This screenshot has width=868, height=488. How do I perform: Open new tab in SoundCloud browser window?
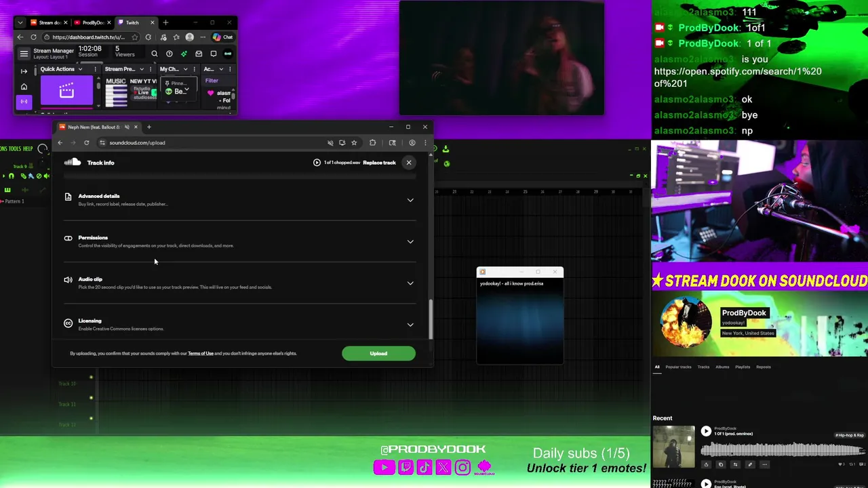tap(149, 127)
